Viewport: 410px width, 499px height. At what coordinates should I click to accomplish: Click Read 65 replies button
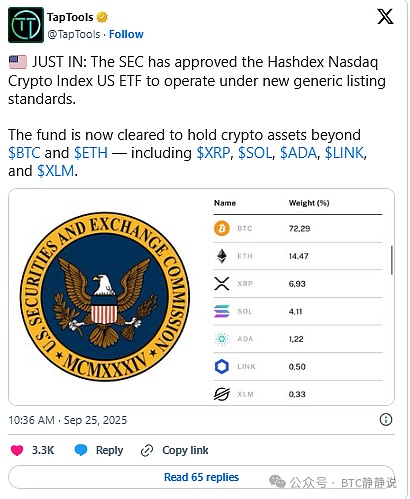tap(201, 477)
